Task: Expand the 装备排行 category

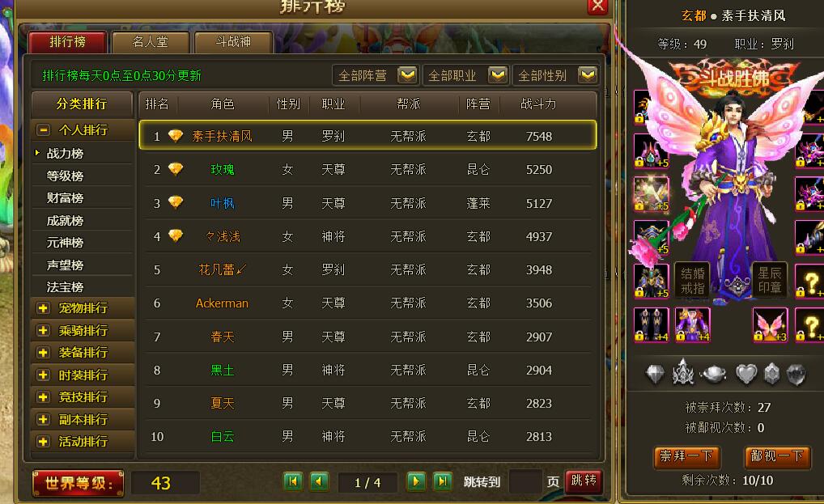Action: coord(44,353)
